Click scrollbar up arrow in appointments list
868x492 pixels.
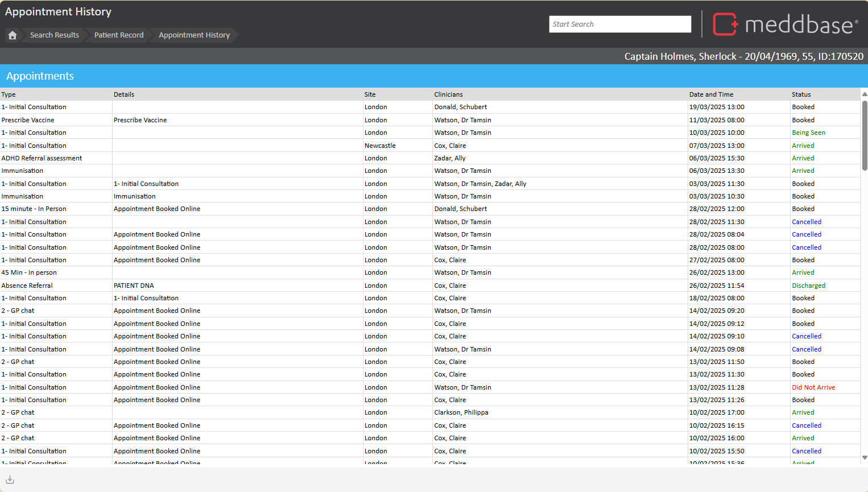tap(864, 94)
